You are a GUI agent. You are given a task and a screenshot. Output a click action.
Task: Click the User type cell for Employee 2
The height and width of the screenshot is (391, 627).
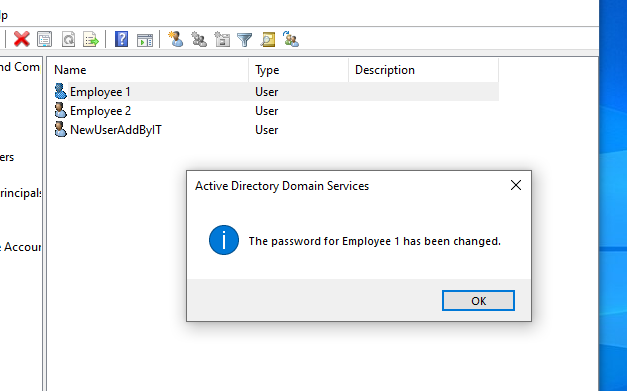pos(267,111)
